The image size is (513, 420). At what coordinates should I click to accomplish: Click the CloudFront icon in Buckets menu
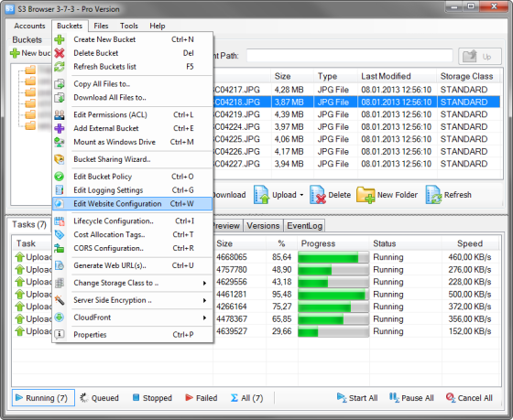coord(60,318)
